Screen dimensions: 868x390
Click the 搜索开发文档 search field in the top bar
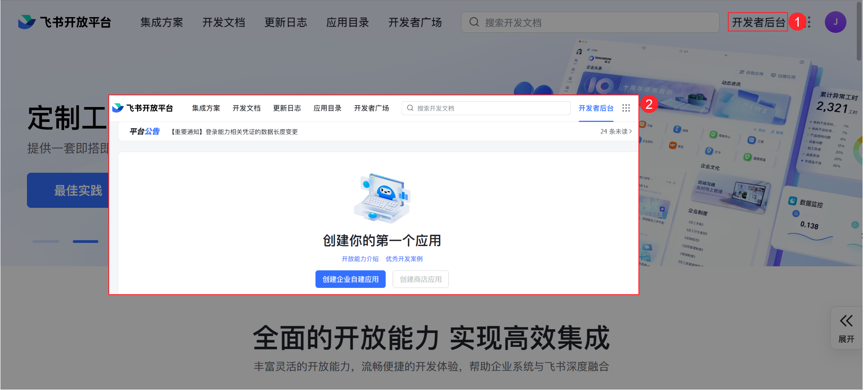tap(590, 22)
